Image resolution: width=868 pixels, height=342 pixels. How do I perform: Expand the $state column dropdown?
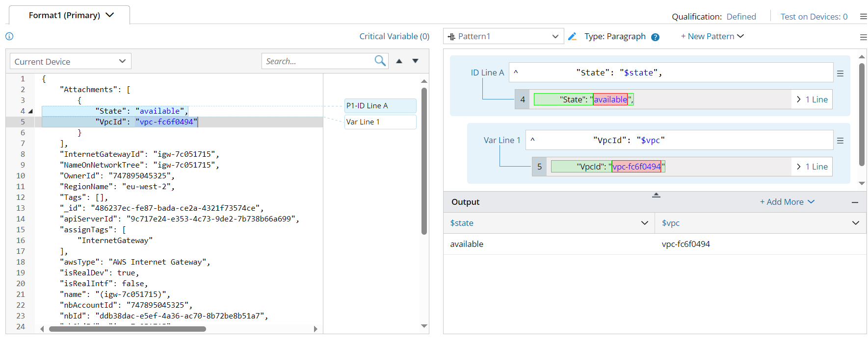pyautogui.click(x=644, y=223)
